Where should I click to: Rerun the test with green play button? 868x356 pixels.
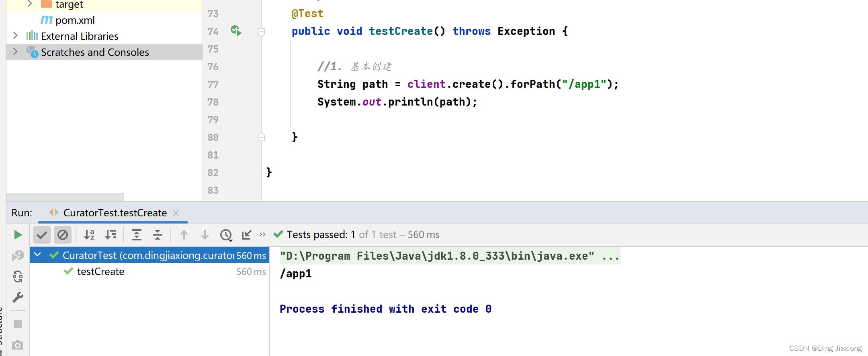tap(18, 235)
